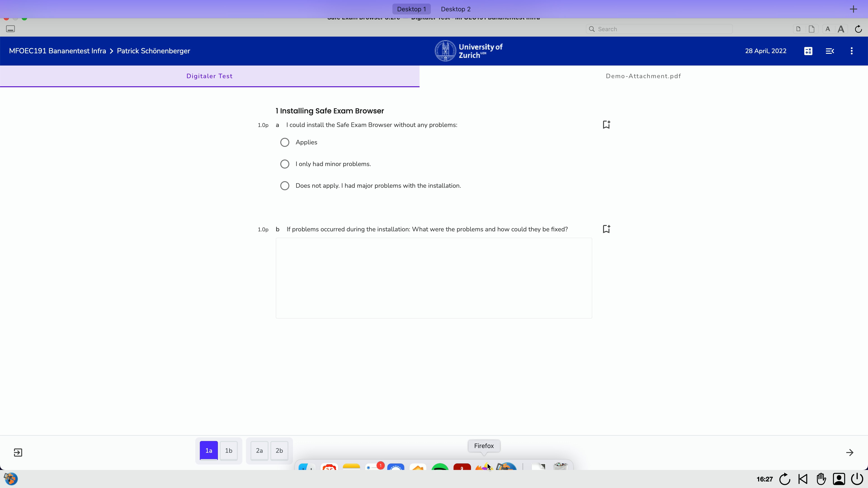
Task: Click the raise hand icon in taskbar
Action: [x=821, y=479]
